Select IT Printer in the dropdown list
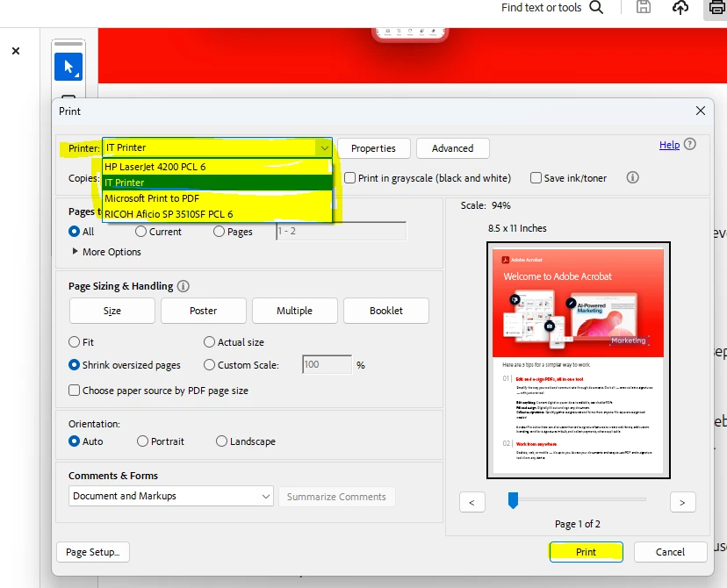Viewport: 727px width, 588px height. click(x=217, y=183)
